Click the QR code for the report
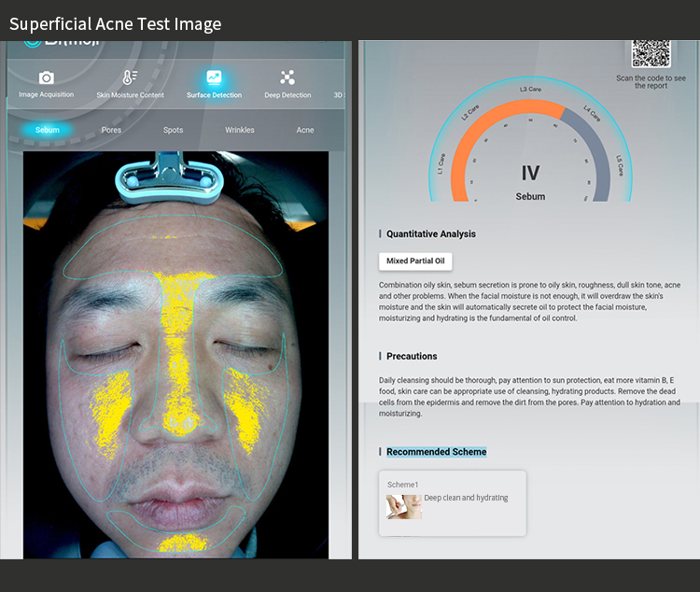 (x=651, y=53)
